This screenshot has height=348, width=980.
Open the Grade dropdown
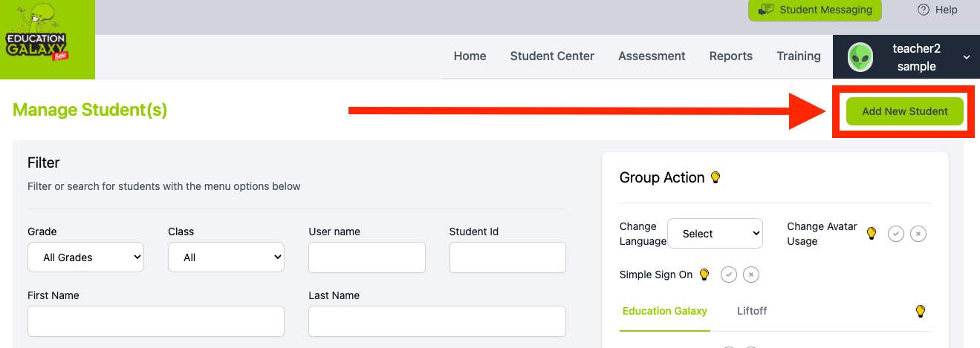click(x=85, y=257)
